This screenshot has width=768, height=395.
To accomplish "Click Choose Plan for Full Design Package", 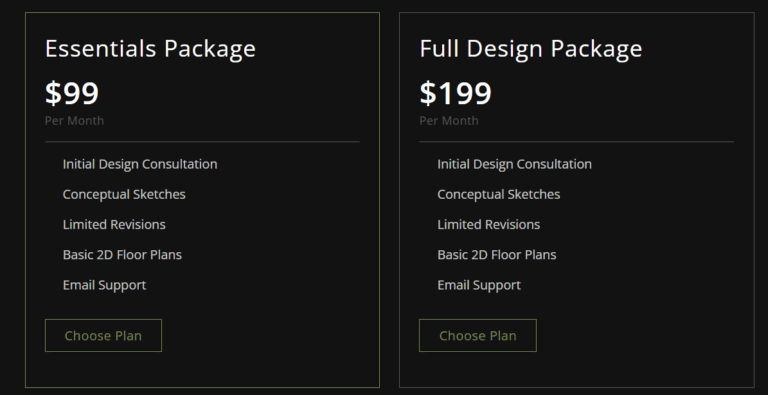I will (x=478, y=336).
